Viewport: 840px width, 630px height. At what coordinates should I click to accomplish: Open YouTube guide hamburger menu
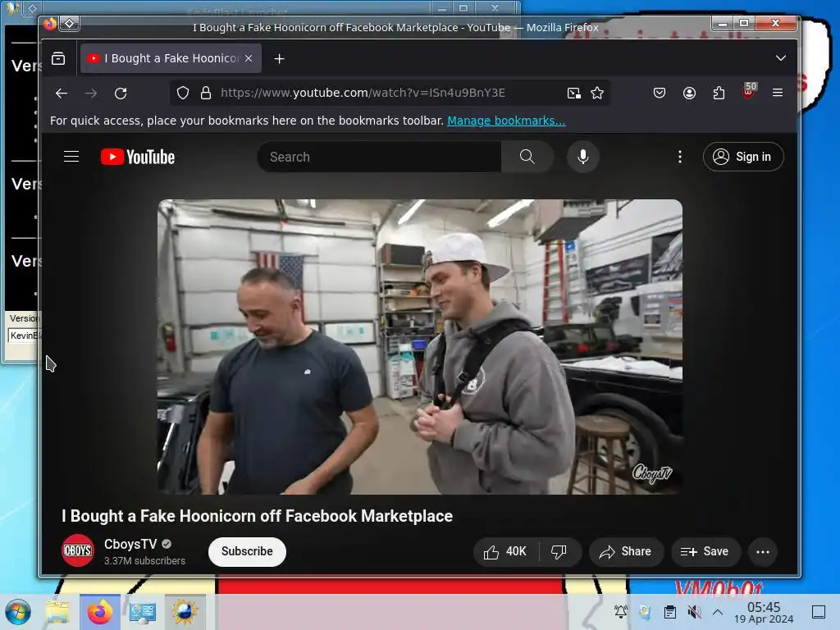[x=71, y=157]
